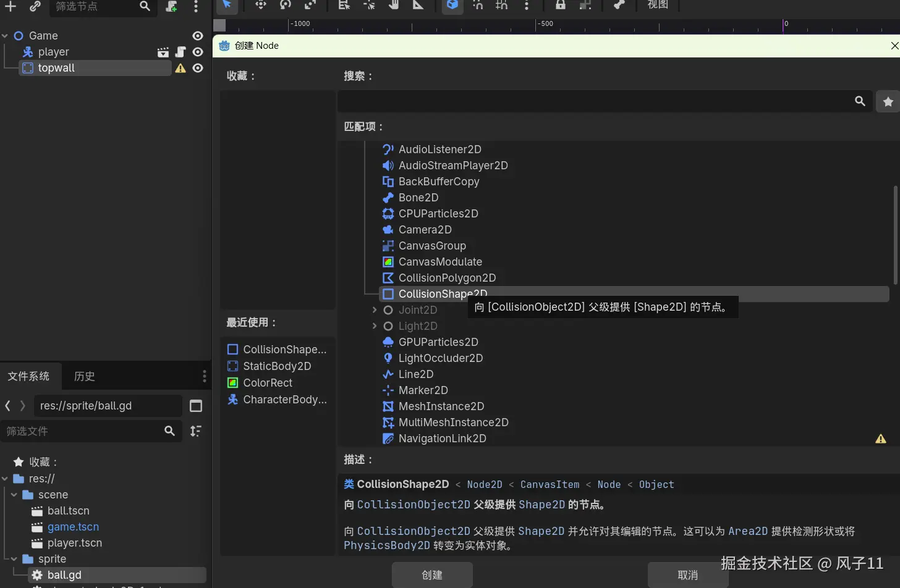Select Camera2D in the node list
900x588 pixels.
tap(425, 230)
